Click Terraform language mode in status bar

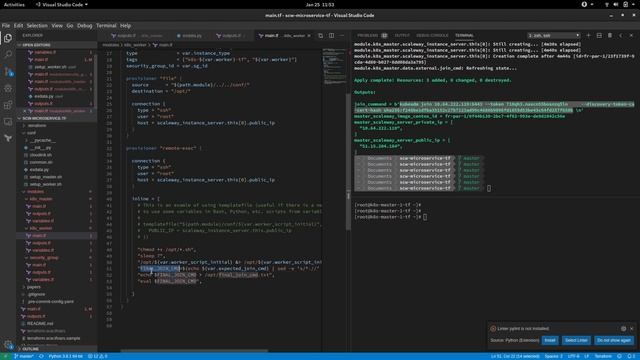click(603, 356)
